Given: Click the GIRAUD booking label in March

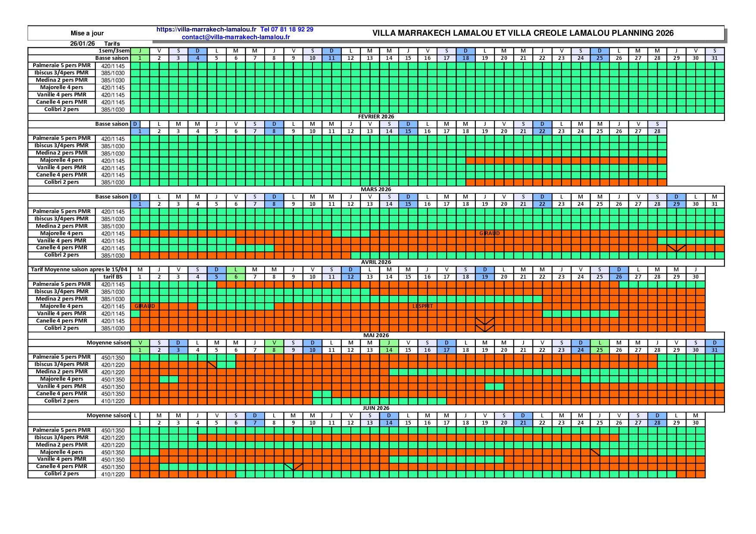Looking at the screenshot, I should (490, 233).
